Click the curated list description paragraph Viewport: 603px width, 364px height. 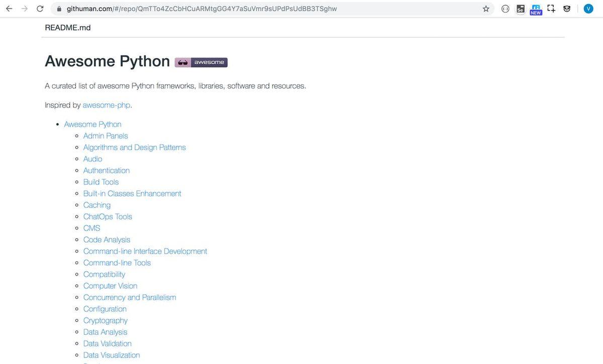(175, 86)
